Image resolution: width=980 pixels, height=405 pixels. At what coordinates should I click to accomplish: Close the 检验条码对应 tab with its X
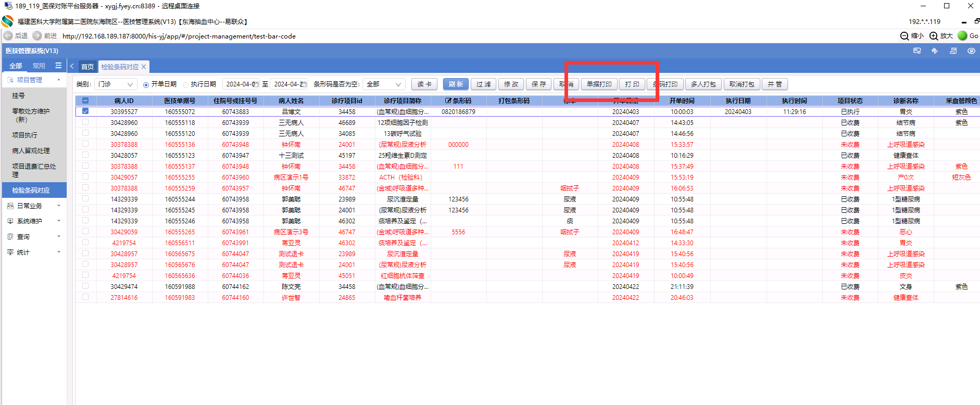(x=144, y=67)
